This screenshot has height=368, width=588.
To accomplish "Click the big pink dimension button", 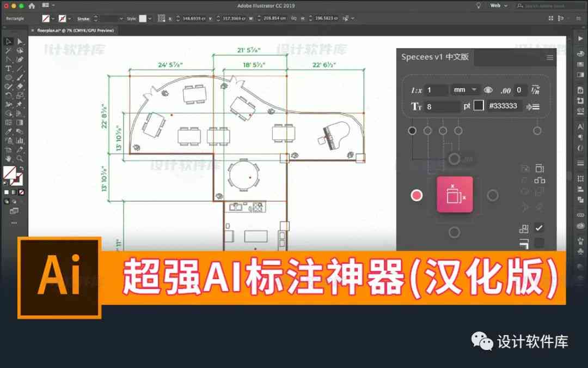I will (455, 195).
